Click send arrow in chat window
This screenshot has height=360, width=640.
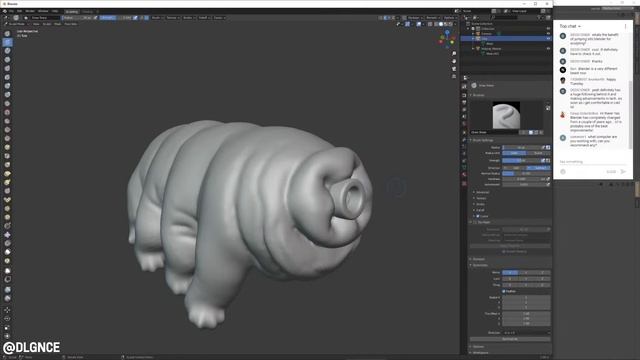tap(623, 172)
